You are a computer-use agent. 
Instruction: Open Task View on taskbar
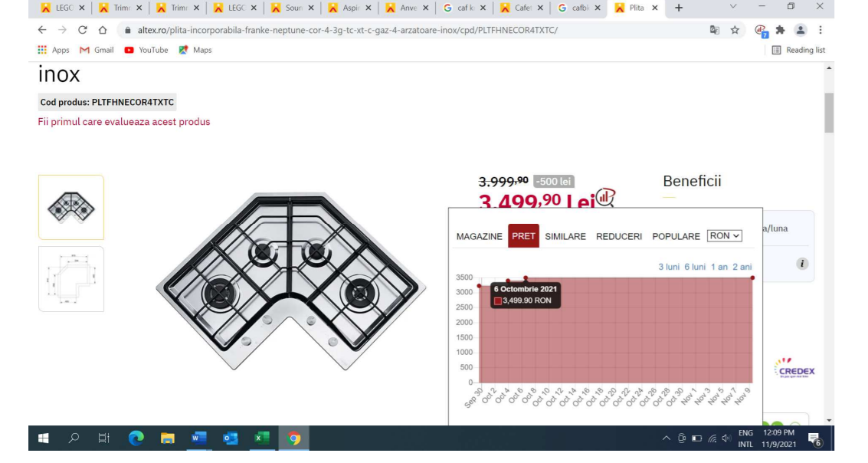point(103,438)
